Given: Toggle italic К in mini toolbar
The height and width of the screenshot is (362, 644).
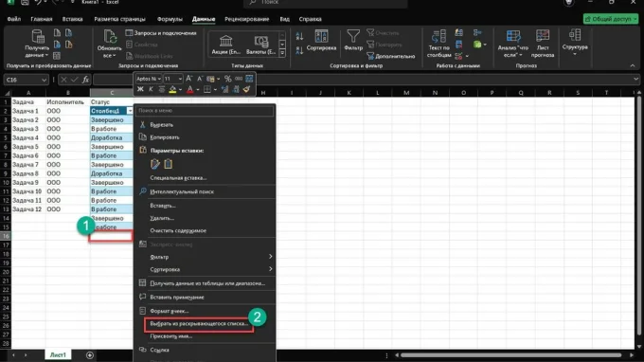Looking at the screenshot, I should pyautogui.click(x=151, y=89).
